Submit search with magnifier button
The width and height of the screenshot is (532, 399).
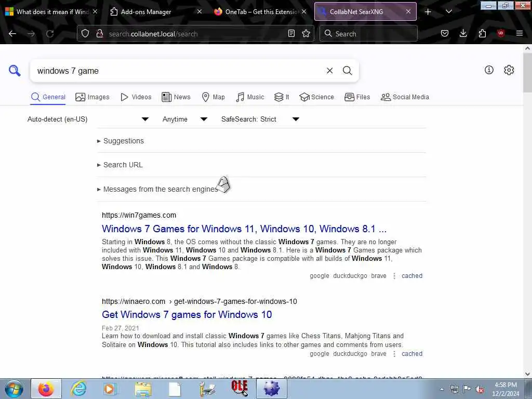point(347,71)
